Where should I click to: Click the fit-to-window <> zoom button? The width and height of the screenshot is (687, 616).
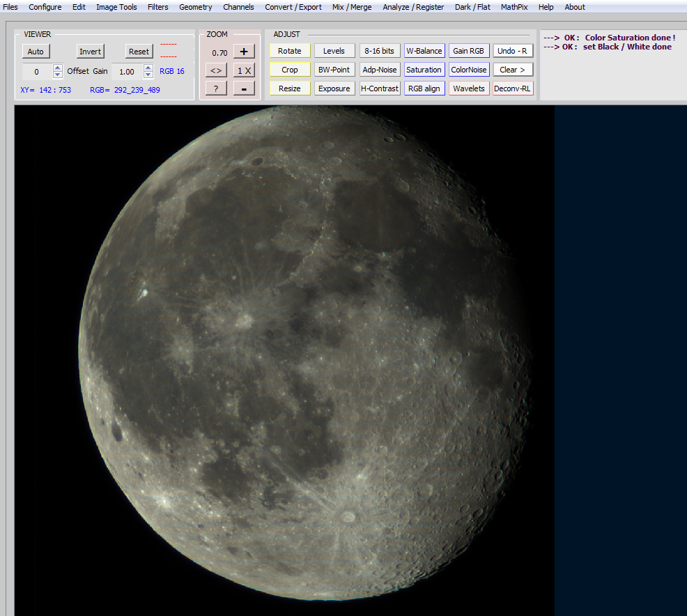pyautogui.click(x=216, y=70)
